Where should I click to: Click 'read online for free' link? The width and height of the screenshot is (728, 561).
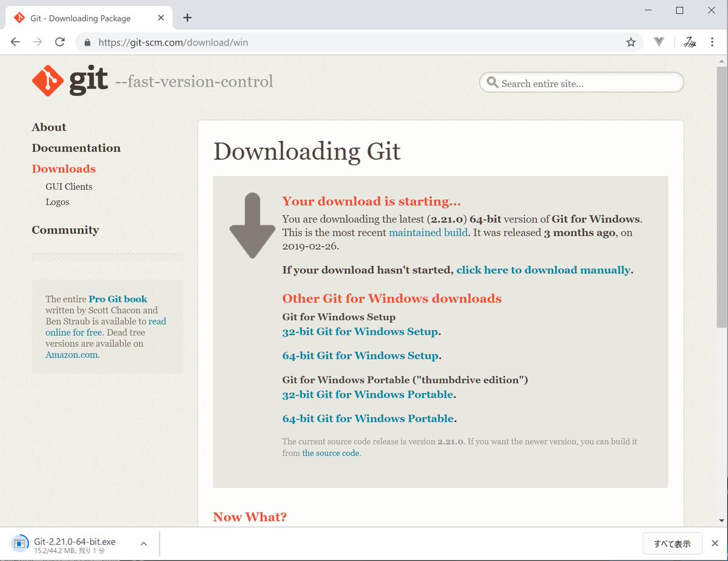[x=106, y=327]
